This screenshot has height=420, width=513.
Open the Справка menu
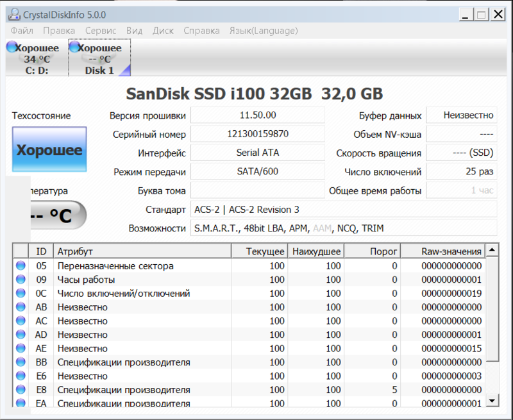point(201,31)
